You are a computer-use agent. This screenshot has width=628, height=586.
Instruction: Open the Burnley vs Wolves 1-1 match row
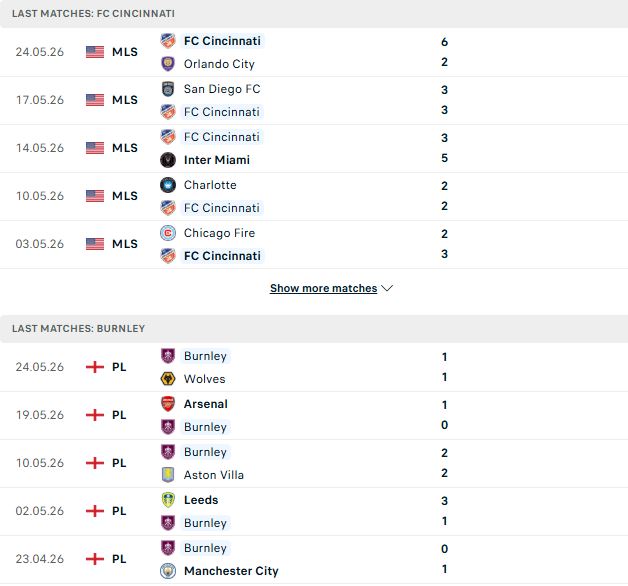pyautogui.click(x=314, y=367)
